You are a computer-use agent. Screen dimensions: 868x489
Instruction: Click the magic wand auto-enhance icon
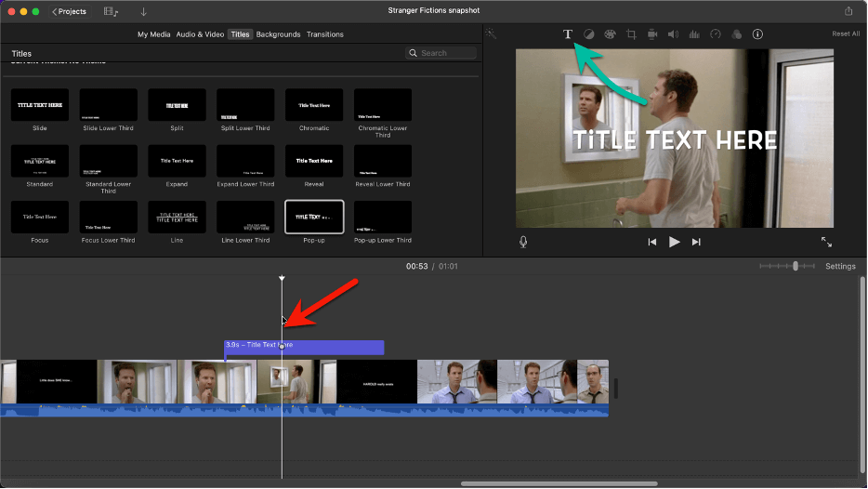pyautogui.click(x=491, y=33)
